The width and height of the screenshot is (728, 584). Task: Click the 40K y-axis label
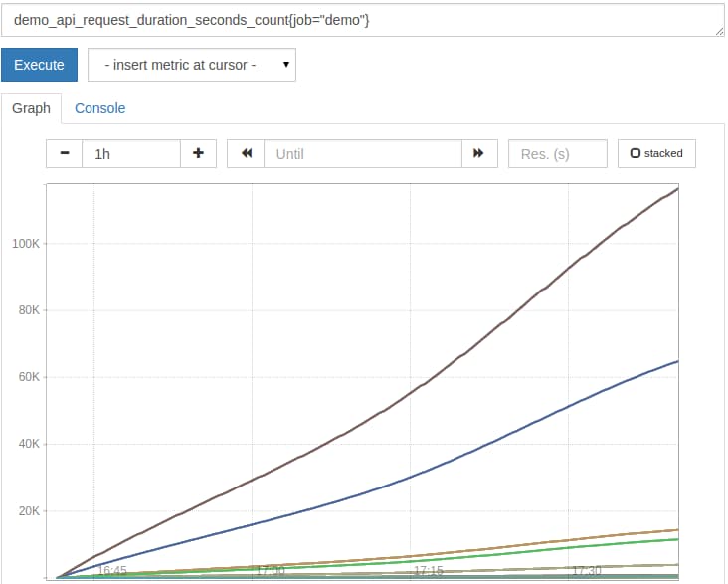(x=29, y=444)
